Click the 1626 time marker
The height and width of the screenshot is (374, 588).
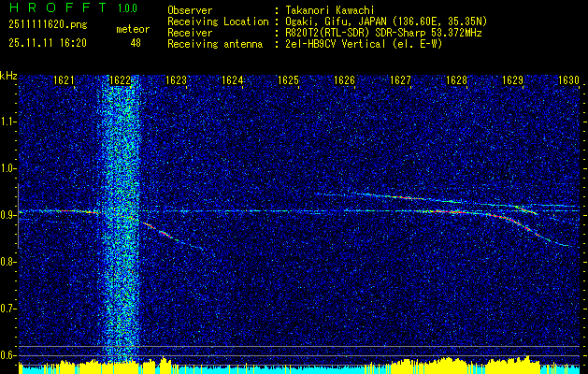tap(344, 80)
